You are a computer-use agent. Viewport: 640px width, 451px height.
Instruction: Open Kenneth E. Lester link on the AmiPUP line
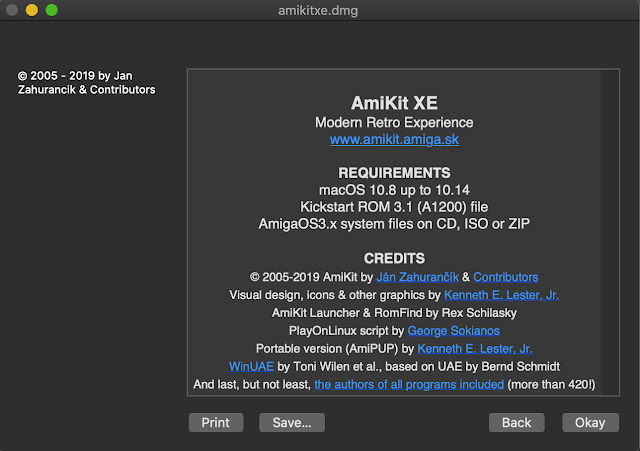(x=475, y=349)
